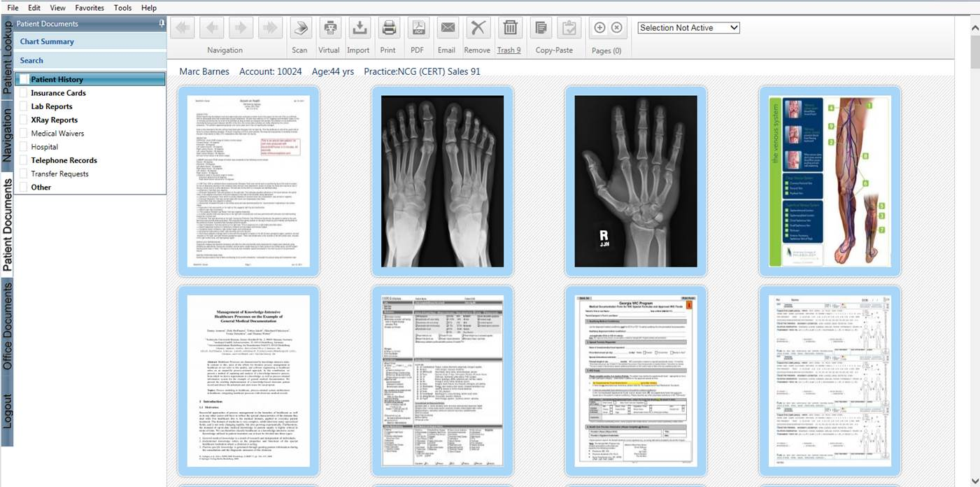Click the first-page navigation double arrow
Viewport: 980px width, 487px height.
click(x=182, y=28)
